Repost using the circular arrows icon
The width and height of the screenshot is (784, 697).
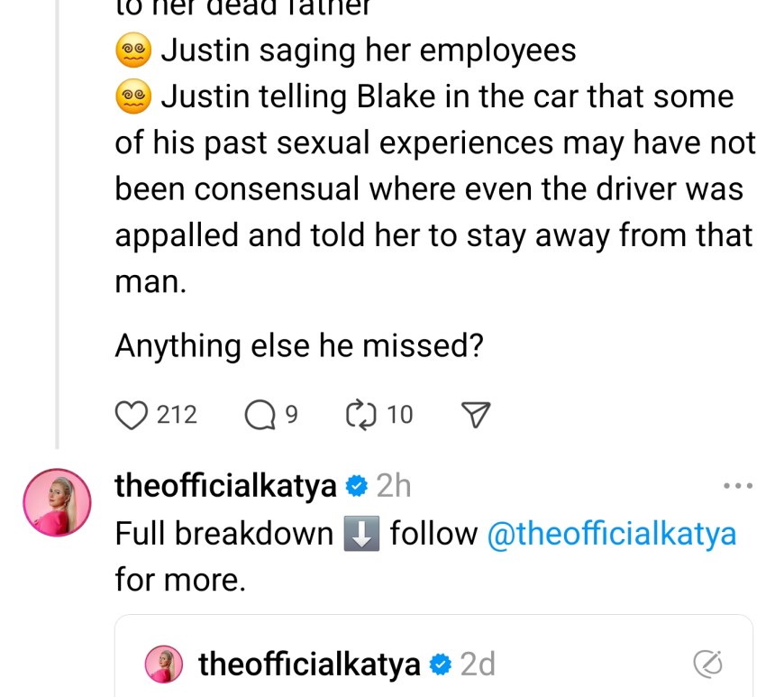pyautogui.click(x=359, y=415)
